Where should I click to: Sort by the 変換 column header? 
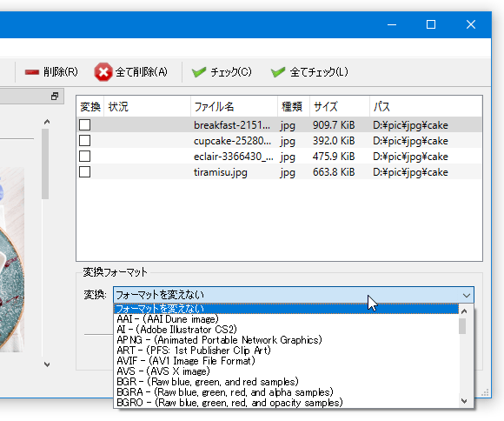(90, 106)
